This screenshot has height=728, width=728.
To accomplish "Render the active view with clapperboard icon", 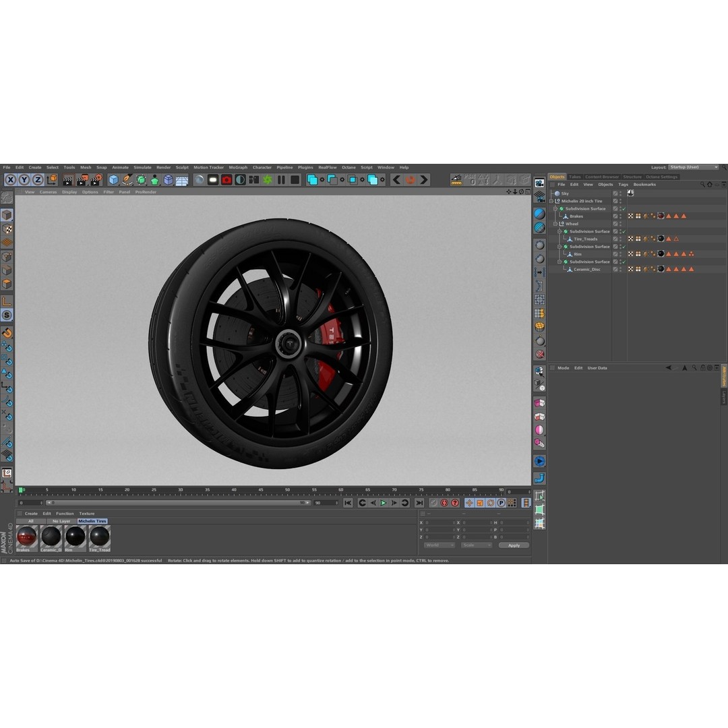I will 68,180.
